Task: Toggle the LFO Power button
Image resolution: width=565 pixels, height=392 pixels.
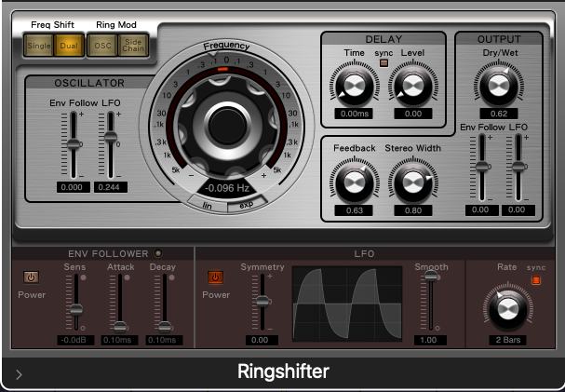Action: (215, 277)
